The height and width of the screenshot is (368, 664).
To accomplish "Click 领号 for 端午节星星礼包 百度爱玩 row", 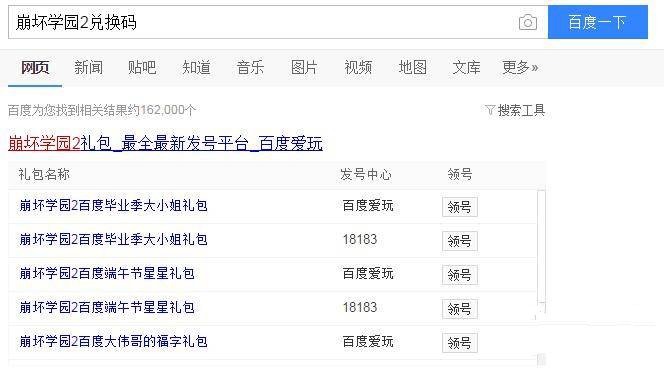I will tap(459, 275).
